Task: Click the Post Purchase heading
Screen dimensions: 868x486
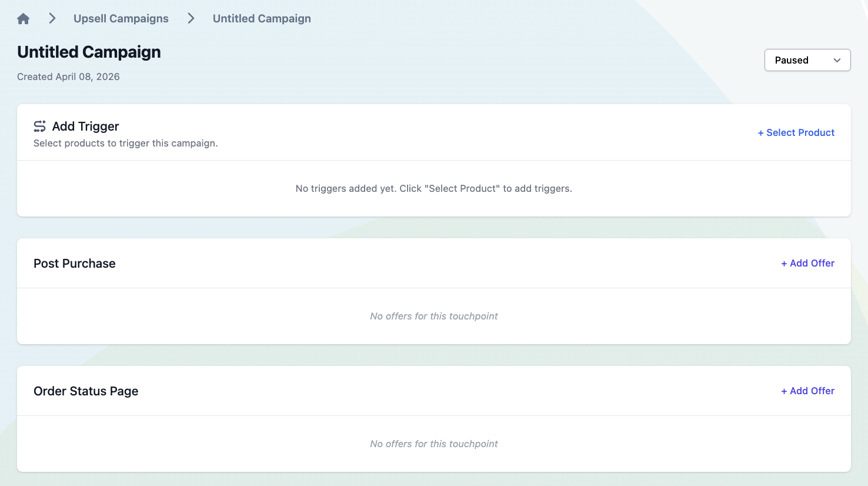Action: tap(75, 264)
